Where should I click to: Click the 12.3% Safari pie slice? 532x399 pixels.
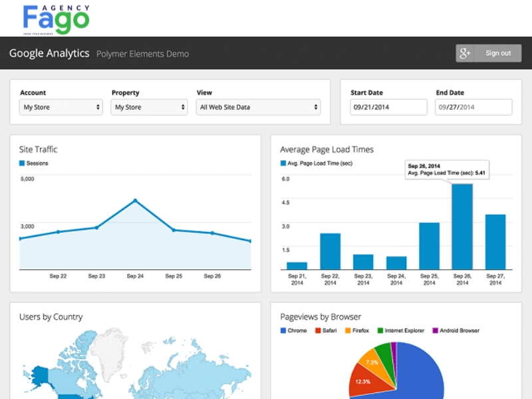point(368,382)
